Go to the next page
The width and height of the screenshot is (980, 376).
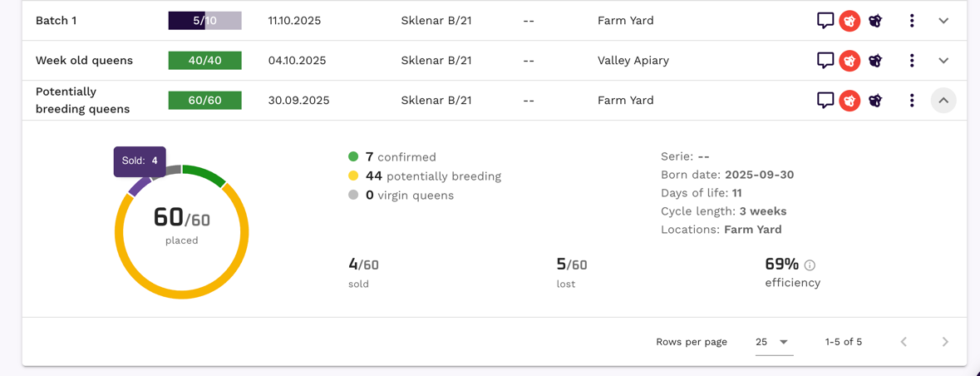[945, 342]
